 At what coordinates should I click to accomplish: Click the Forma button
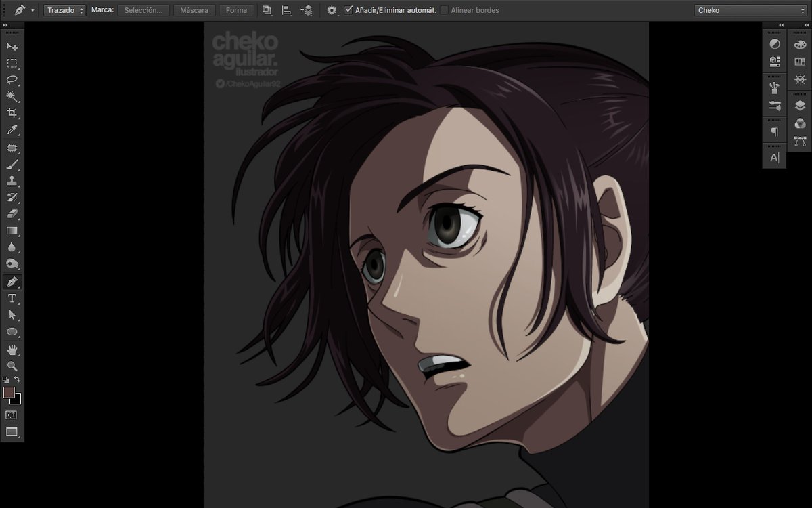pos(236,10)
